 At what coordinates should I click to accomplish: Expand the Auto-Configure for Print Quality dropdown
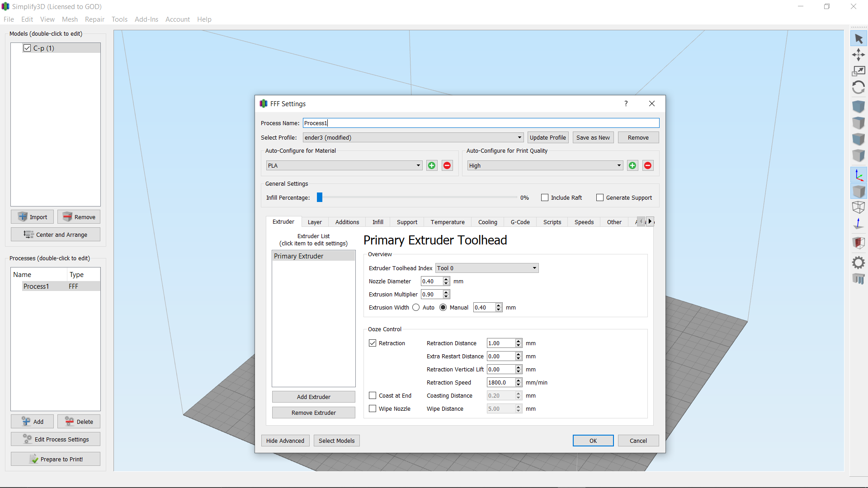pos(618,165)
